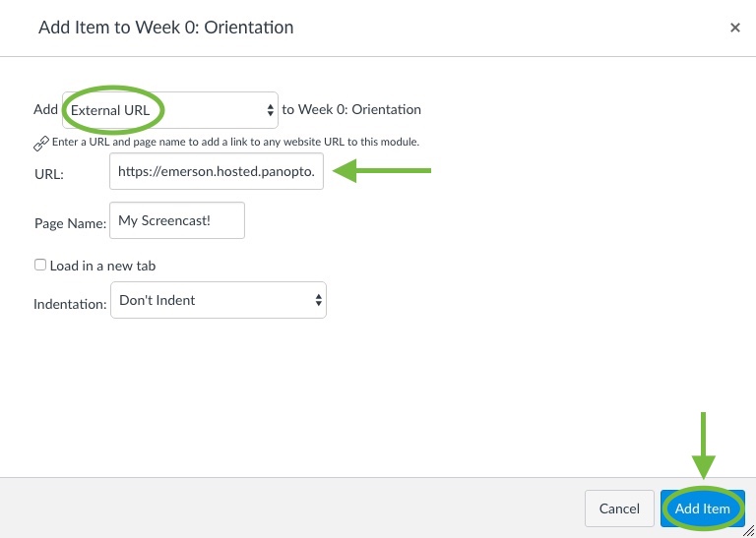Open the Don't Indent indentation dropdown
756x538 pixels.
pyautogui.click(x=219, y=300)
